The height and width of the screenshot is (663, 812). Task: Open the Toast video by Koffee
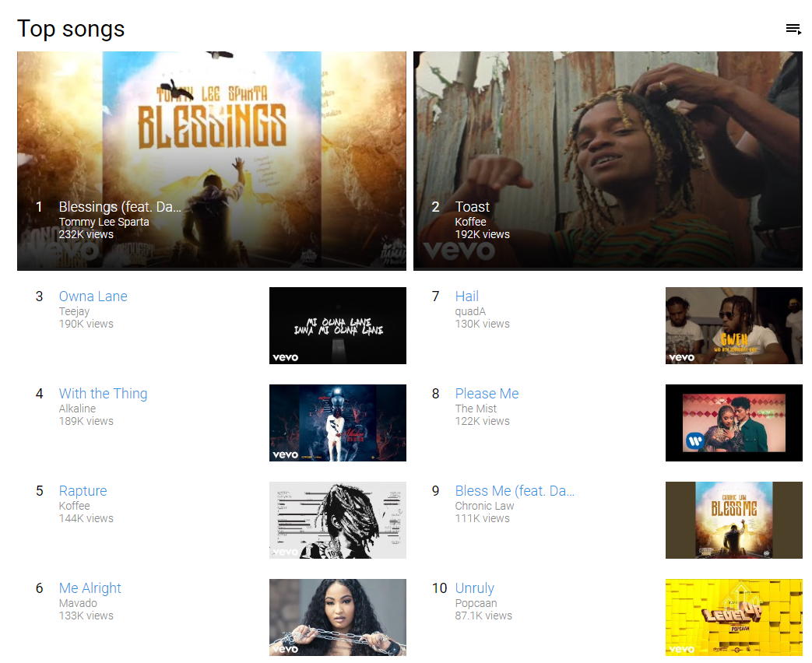pyautogui.click(x=607, y=160)
